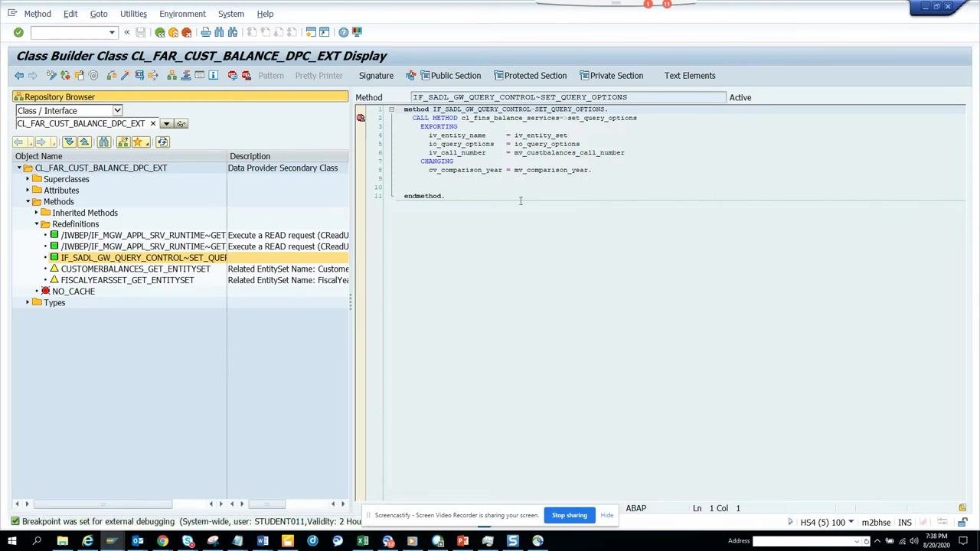Click the Display/Change pencil-glasses icon
The image size is (980, 551).
51,75
